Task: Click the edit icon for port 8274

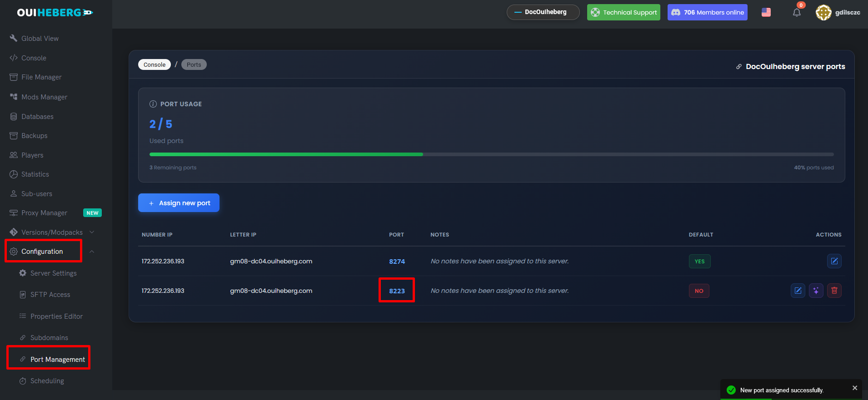Action: tap(834, 261)
